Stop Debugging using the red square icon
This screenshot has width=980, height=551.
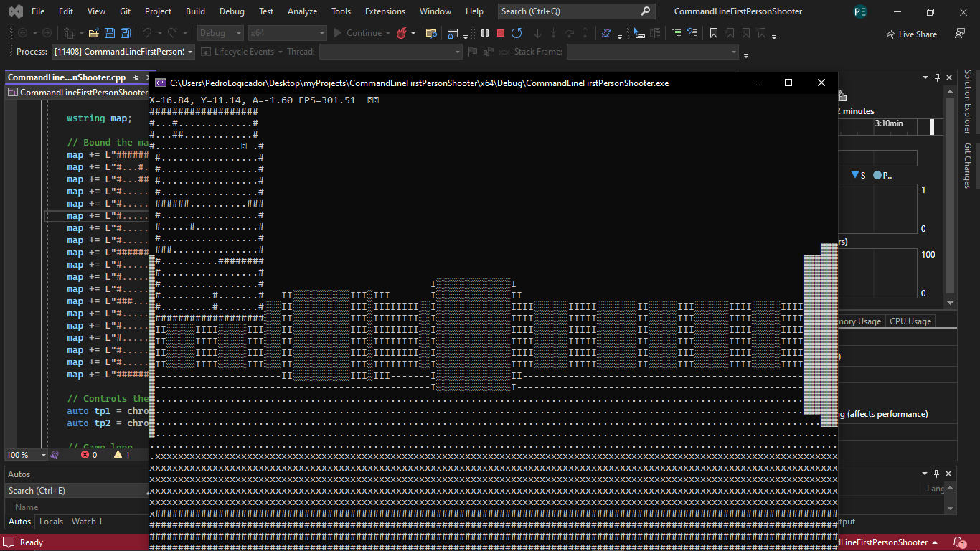tap(499, 33)
